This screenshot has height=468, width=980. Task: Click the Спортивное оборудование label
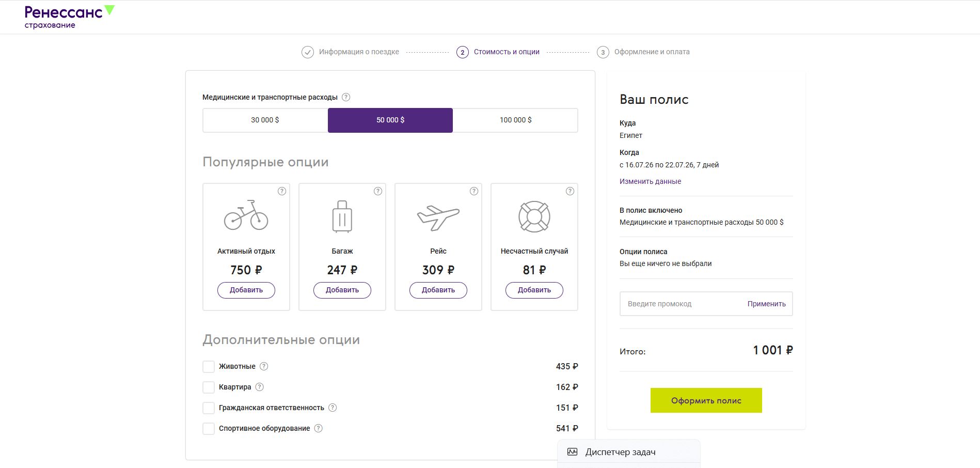pos(264,428)
